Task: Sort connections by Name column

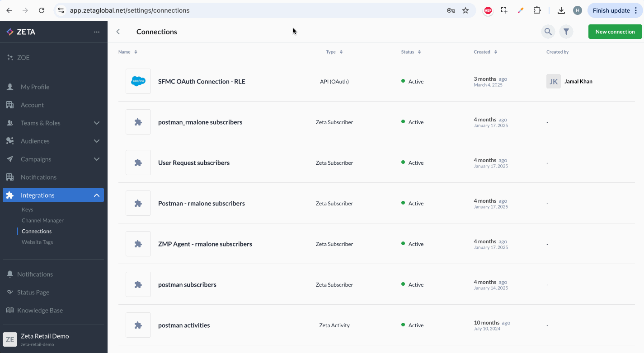Action: (x=127, y=52)
